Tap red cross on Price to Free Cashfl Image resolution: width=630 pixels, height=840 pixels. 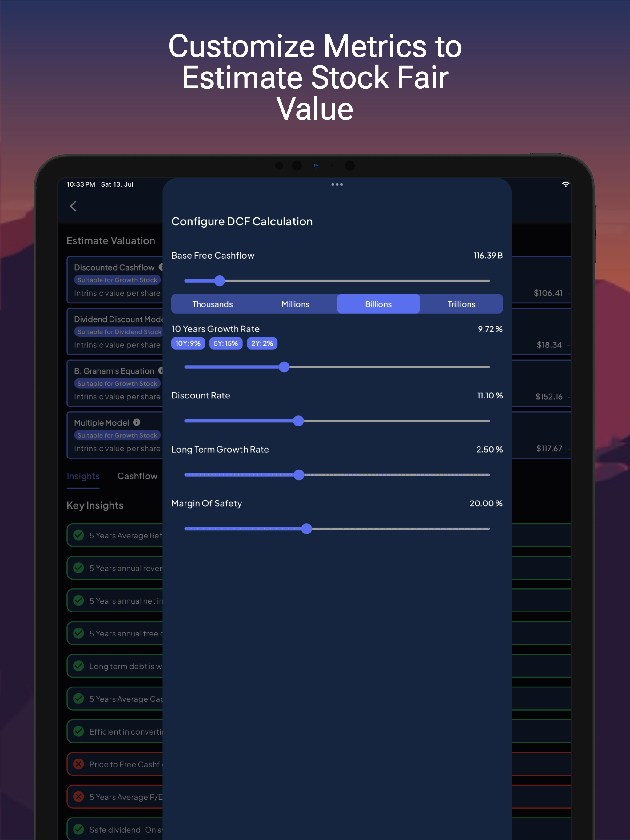pyautogui.click(x=79, y=764)
